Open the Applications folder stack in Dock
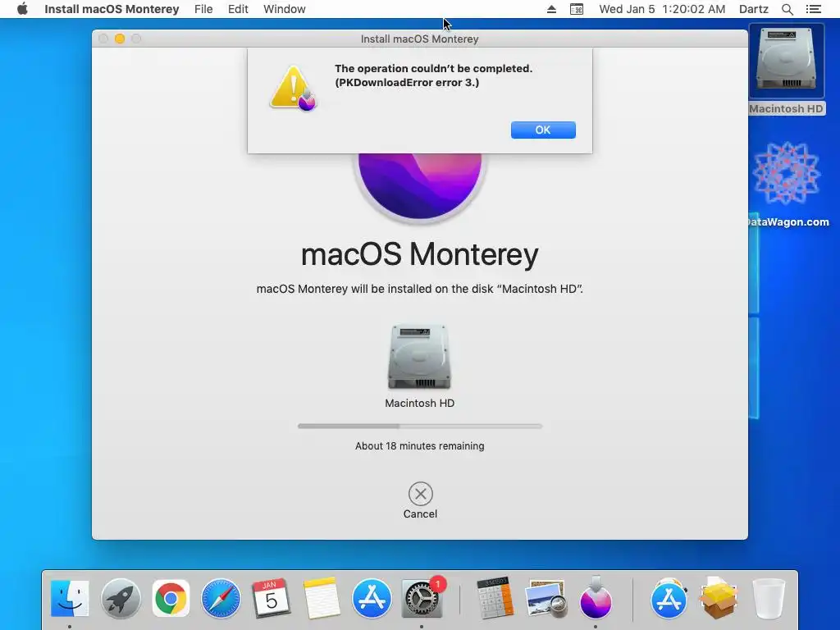The height and width of the screenshot is (630, 840). pos(669,598)
